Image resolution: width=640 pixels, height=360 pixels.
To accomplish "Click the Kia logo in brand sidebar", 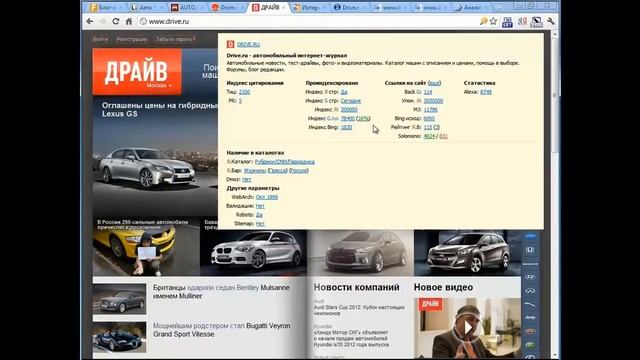I will point(530,331).
